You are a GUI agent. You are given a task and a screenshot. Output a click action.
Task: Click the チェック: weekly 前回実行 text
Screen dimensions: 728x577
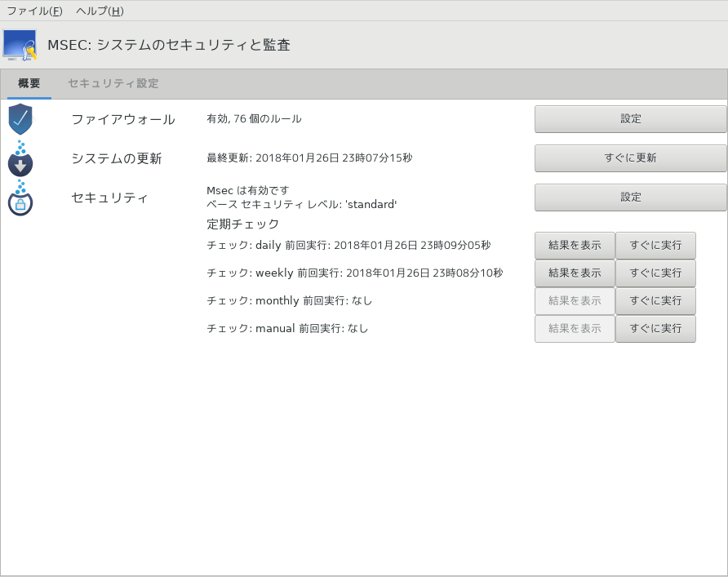(355, 273)
